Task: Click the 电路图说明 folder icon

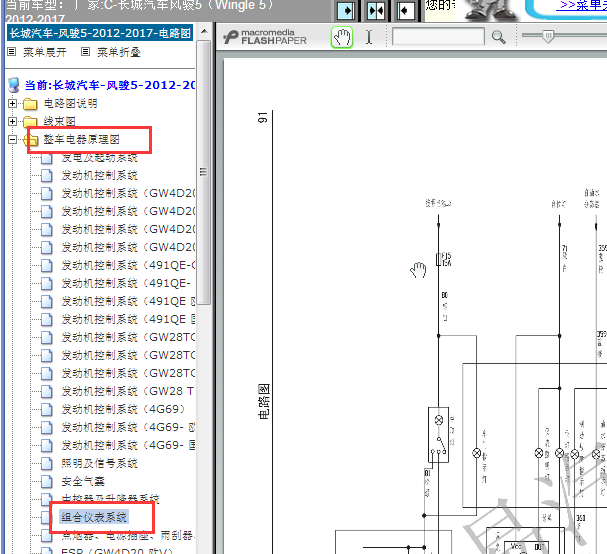Action: tap(30, 104)
